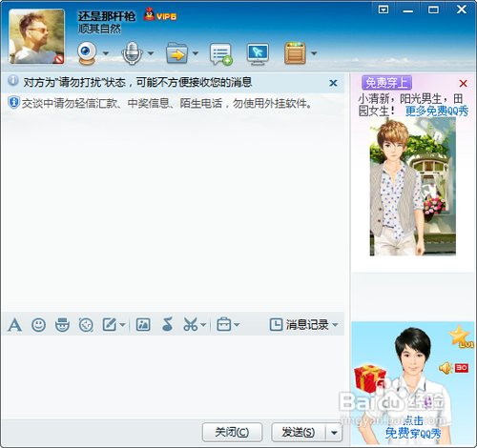The width and height of the screenshot is (477, 448).
Task: Click the 免费穿上 button
Action: click(386, 83)
